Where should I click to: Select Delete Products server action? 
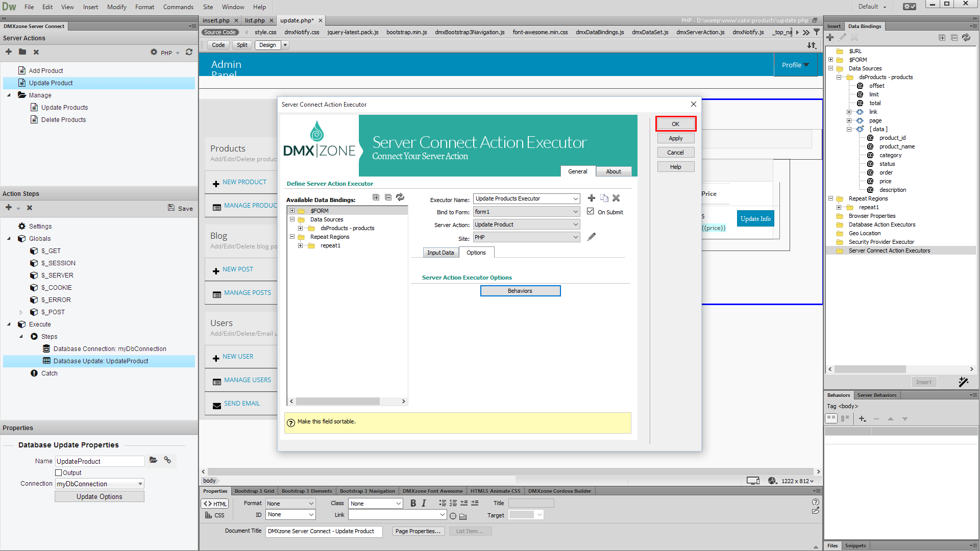pos(63,120)
